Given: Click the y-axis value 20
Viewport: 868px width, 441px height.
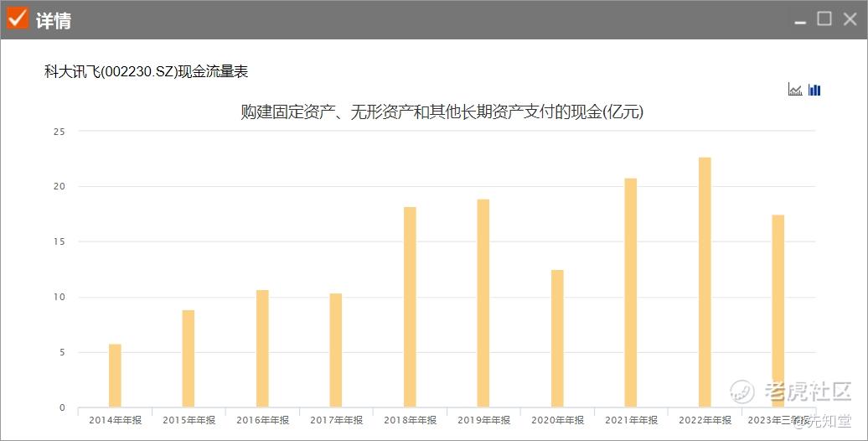Looking at the screenshot, I should tap(59, 187).
